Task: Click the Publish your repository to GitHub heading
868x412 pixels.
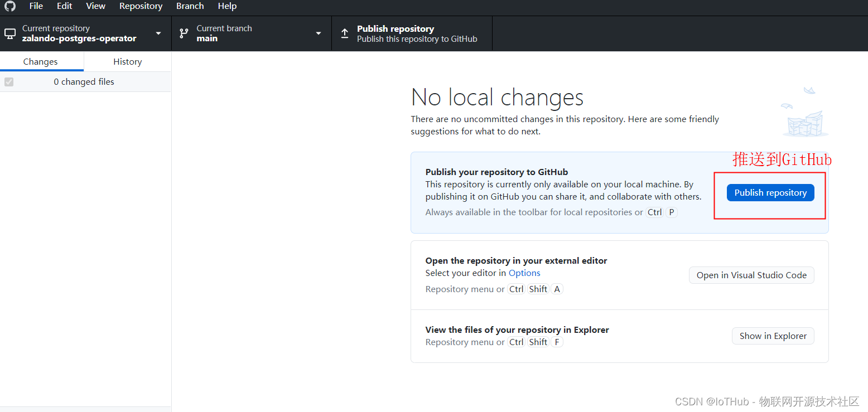Action: [497, 172]
